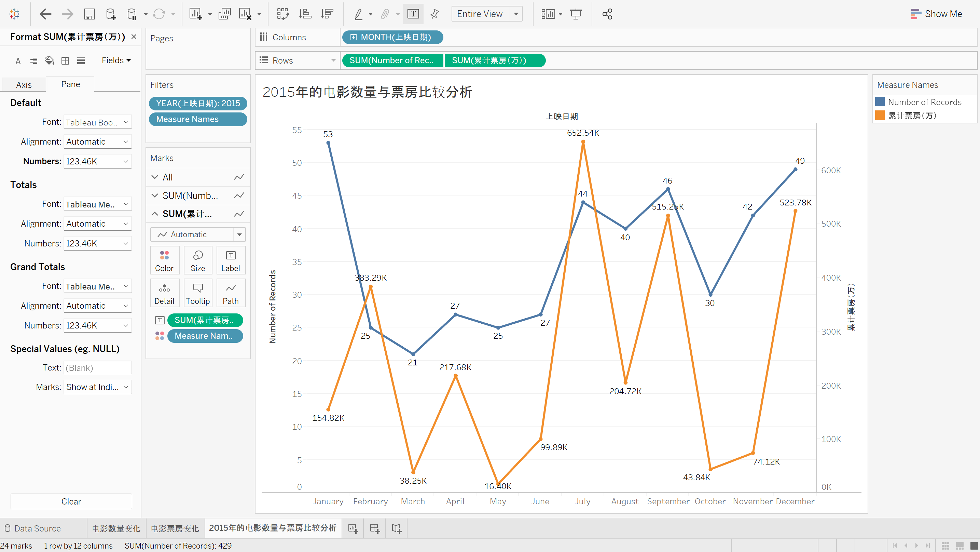This screenshot has width=980, height=552.
Task: Click the Clear formatting button
Action: tap(71, 501)
